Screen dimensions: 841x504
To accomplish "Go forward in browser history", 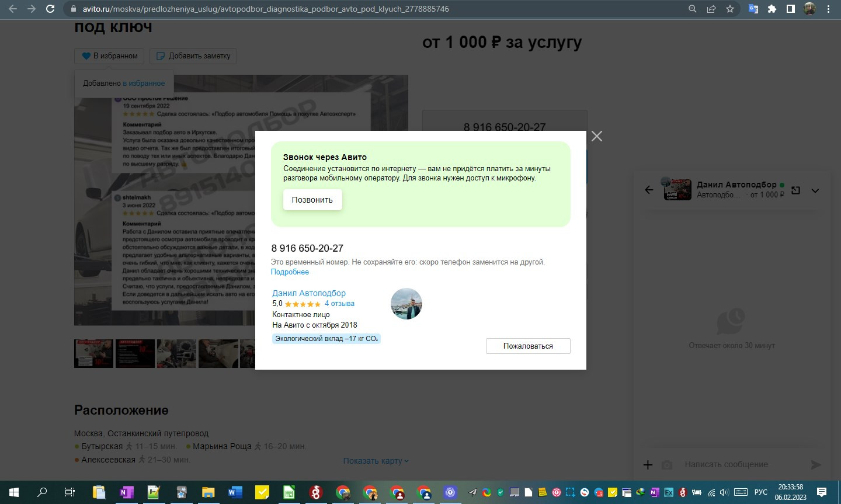I will (32, 9).
